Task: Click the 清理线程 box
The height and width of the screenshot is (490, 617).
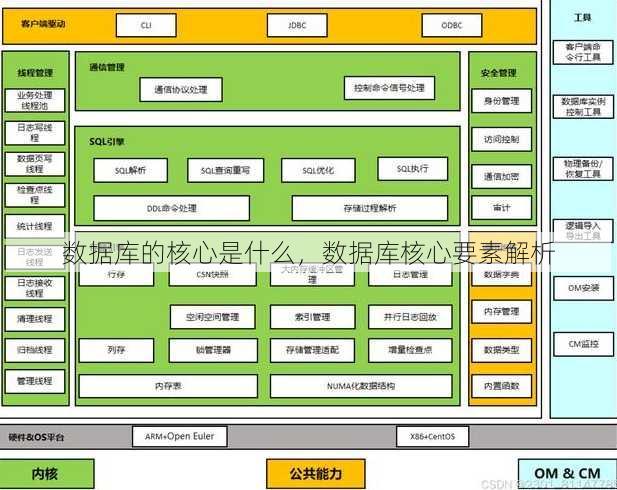Action: pyautogui.click(x=35, y=319)
